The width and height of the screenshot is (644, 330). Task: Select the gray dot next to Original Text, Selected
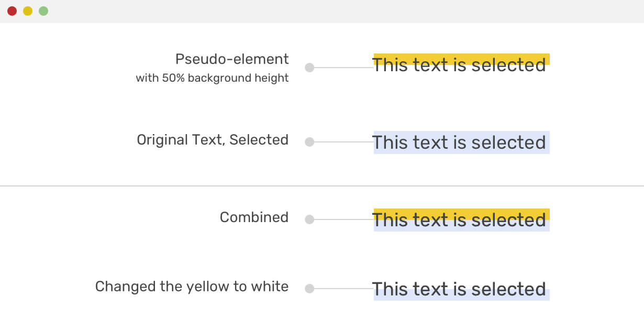pos(309,142)
